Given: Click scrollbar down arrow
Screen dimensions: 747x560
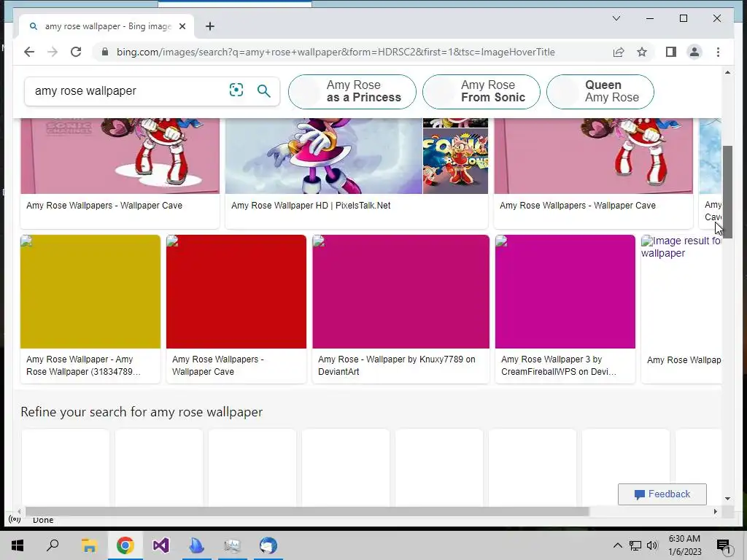Looking at the screenshot, I should coord(727,499).
